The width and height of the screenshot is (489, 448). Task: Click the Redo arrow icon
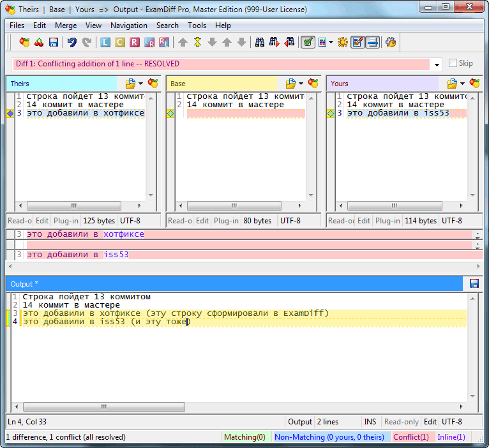[87, 42]
